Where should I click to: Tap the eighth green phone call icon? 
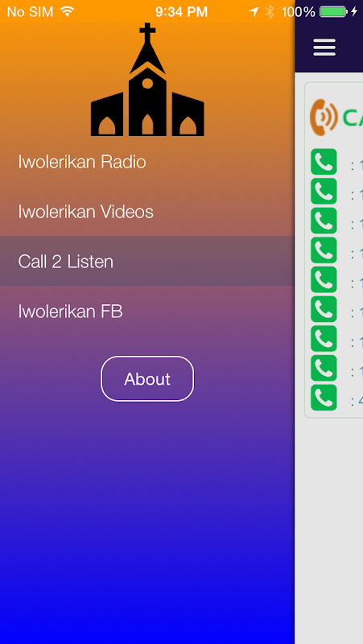coord(324,368)
